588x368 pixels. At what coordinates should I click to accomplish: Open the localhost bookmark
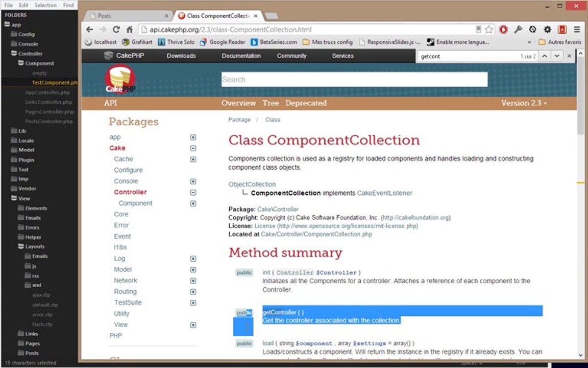[101, 42]
